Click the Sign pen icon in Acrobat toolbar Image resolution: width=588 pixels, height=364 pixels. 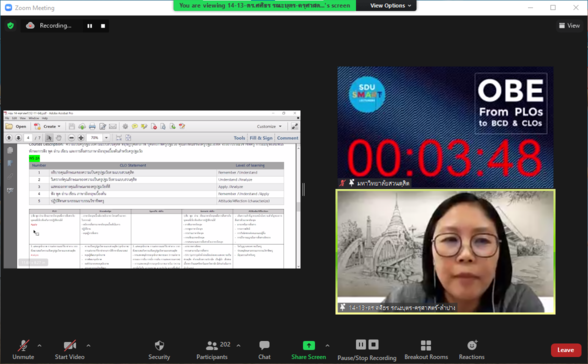(182, 126)
